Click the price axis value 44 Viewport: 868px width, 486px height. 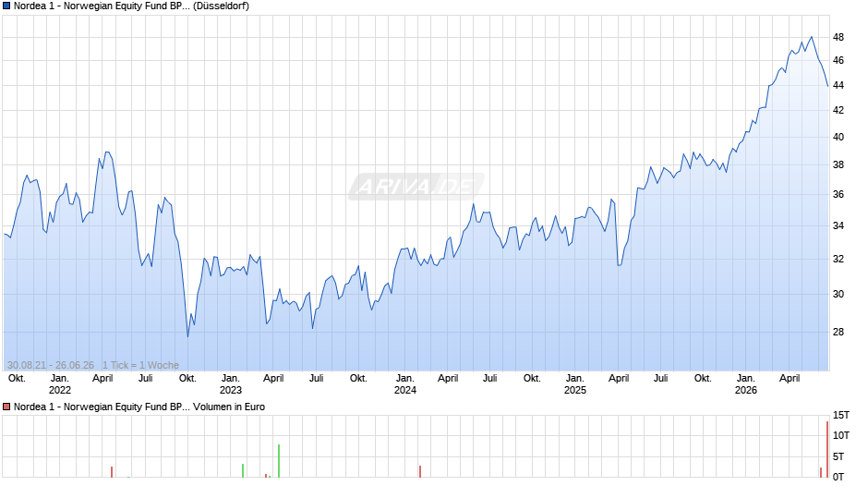coord(838,85)
